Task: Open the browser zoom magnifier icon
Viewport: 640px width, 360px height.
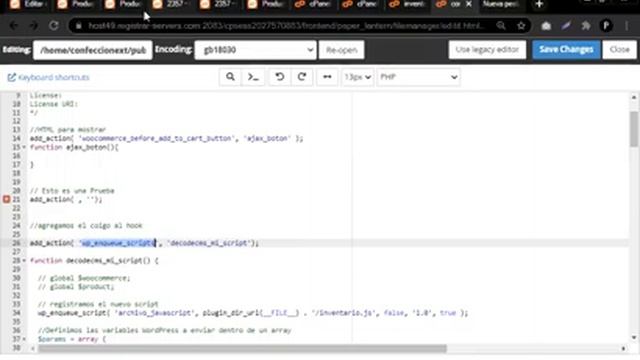Action: coord(501,26)
